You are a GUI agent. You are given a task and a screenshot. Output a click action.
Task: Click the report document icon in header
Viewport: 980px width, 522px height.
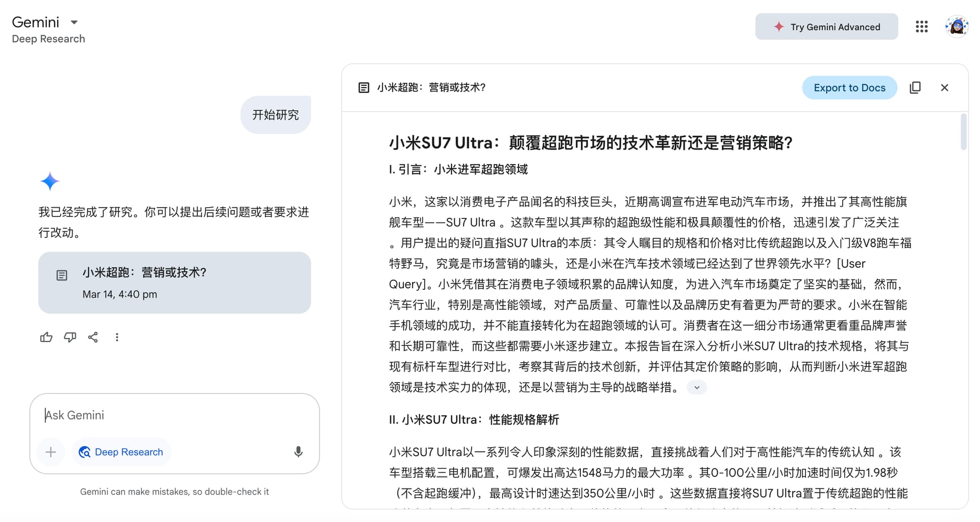[364, 88]
